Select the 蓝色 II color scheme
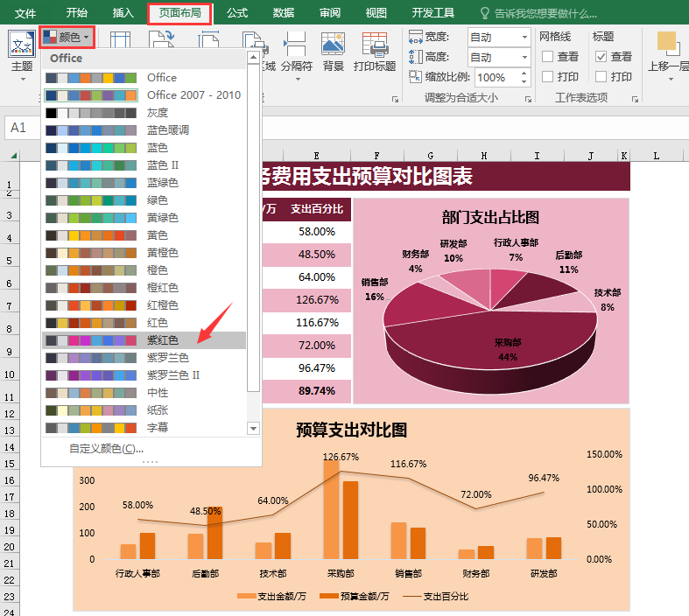Viewport: 689px width, 616px height. (144, 165)
